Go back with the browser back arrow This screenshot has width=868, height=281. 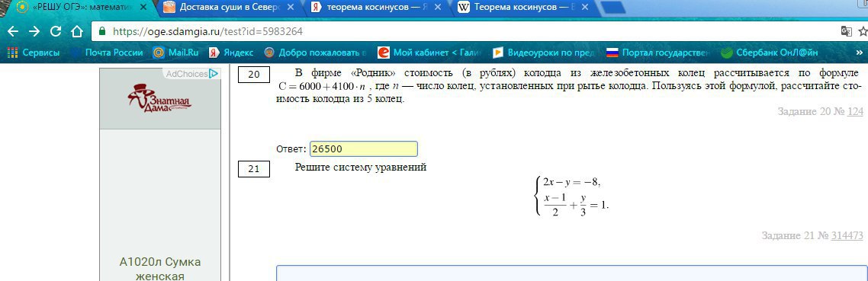13,31
